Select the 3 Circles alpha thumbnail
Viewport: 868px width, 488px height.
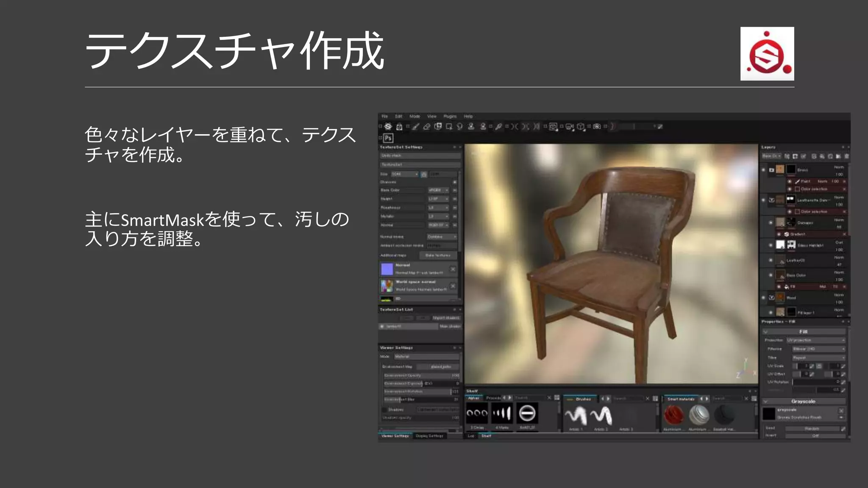click(x=477, y=413)
